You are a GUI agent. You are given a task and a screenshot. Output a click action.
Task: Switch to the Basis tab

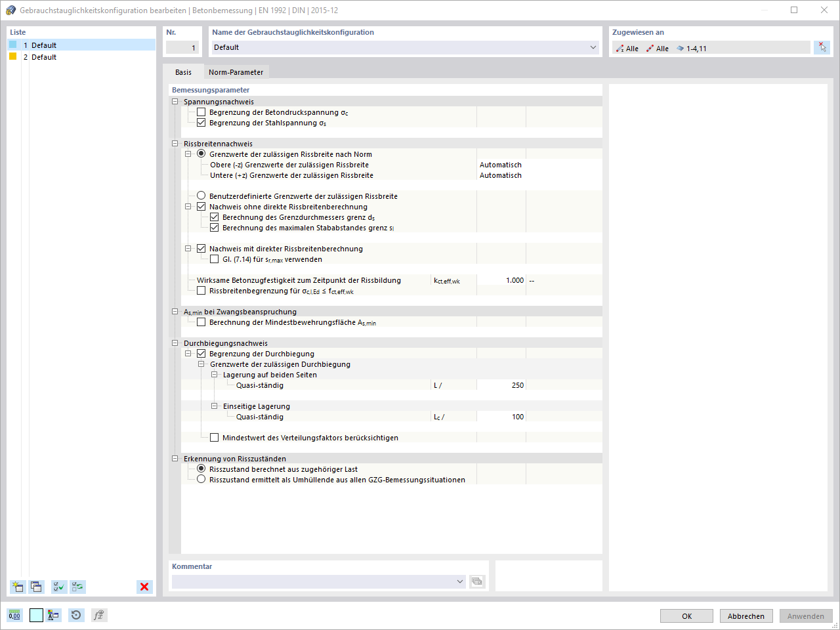[183, 72]
